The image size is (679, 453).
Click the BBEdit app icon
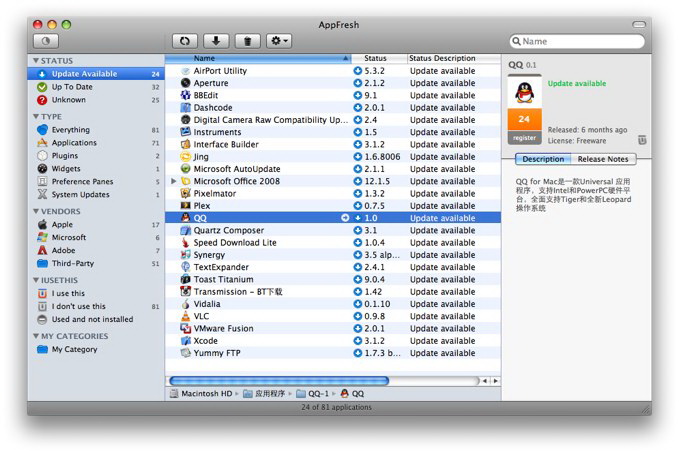tap(185, 95)
